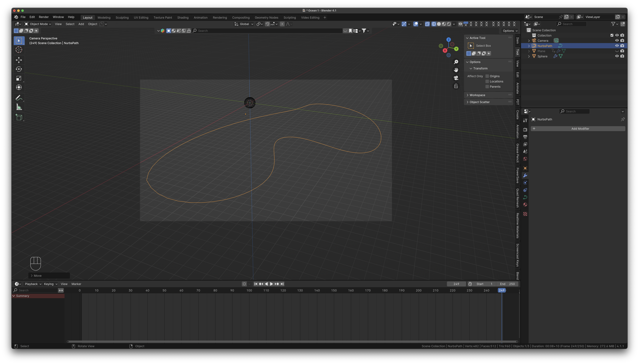Toggle the Collection exclude checkbox
This screenshot has height=364, width=639.
point(612,35)
